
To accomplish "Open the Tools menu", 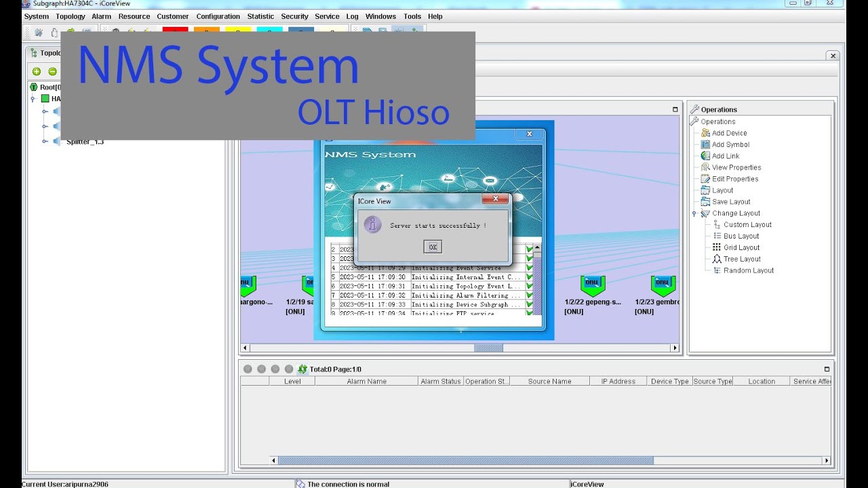I will pos(412,16).
